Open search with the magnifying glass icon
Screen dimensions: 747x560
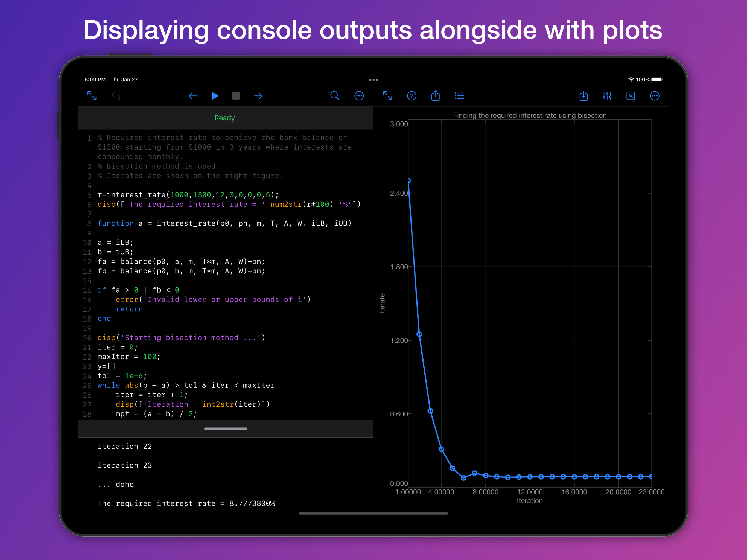coord(335,96)
